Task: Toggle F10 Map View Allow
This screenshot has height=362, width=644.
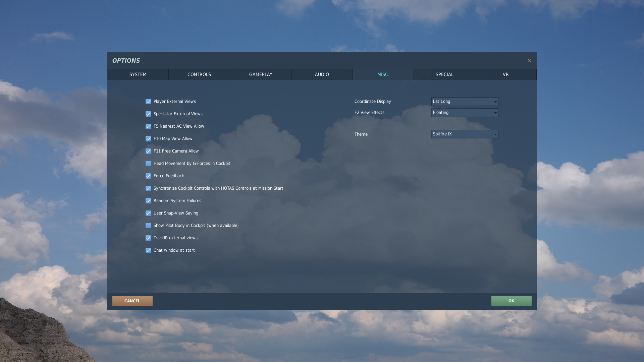Action: (148, 139)
